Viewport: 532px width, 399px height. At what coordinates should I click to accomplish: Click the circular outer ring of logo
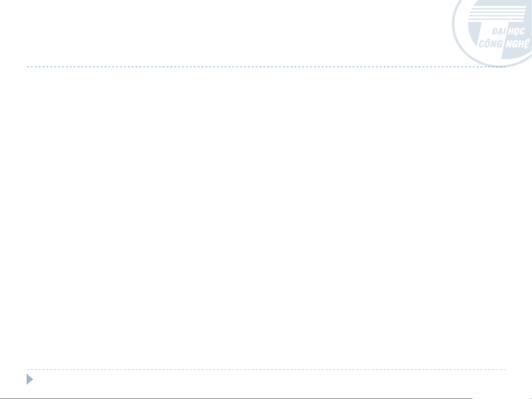[x=457, y=33]
